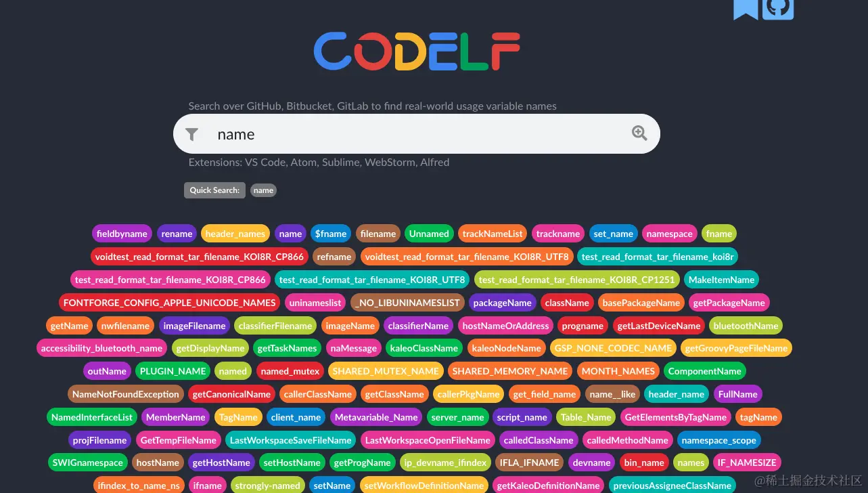
Task: Select the "GetElementsByTagName" tag
Action: (x=675, y=417)
